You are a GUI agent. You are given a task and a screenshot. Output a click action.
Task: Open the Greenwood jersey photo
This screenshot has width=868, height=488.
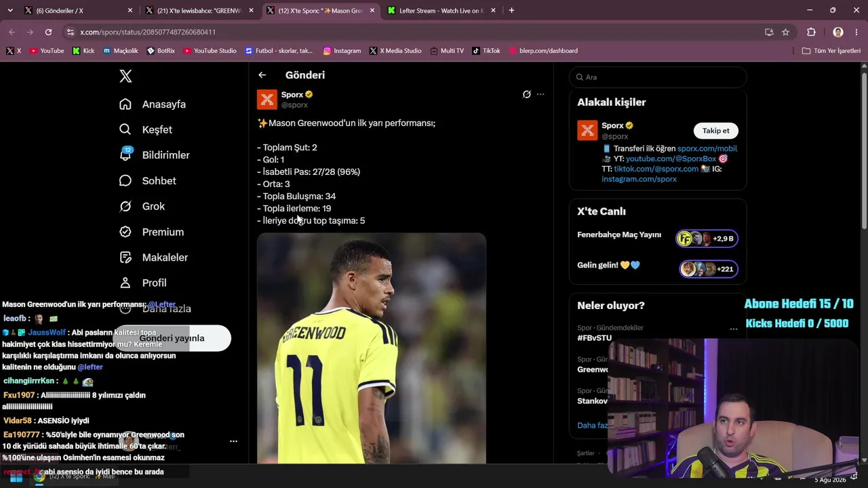(372, 348)
